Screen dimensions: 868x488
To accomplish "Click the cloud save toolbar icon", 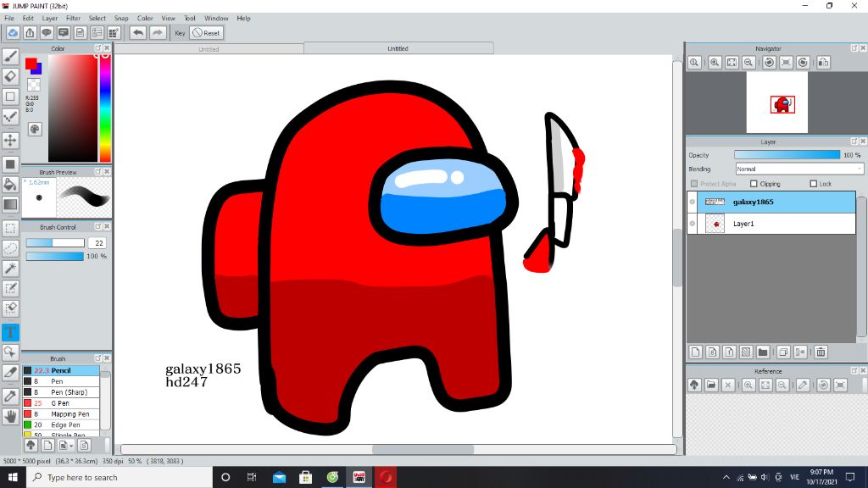I will [13, 33].
